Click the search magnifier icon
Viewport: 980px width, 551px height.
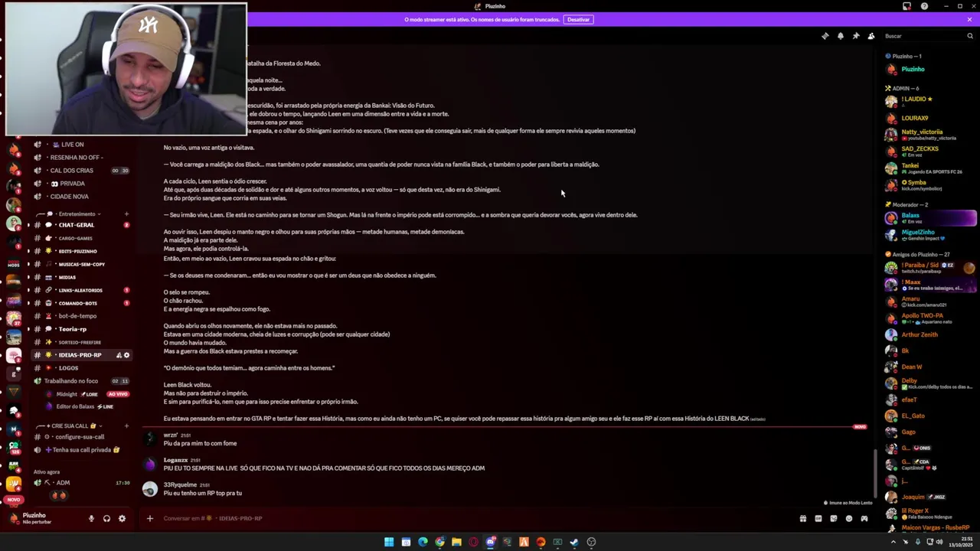[x=969, y=36]
